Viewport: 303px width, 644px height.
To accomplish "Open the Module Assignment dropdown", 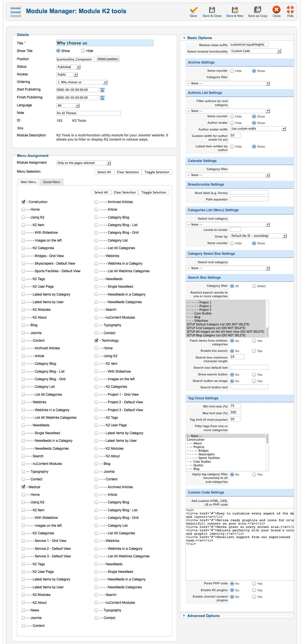I will (x=84, y=163).
